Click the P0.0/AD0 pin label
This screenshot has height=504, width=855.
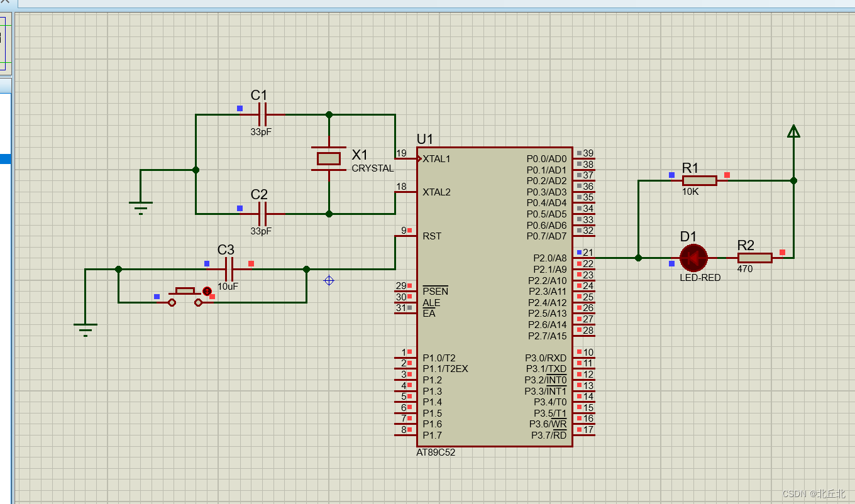pyautogui.click(x=546, y=158)
